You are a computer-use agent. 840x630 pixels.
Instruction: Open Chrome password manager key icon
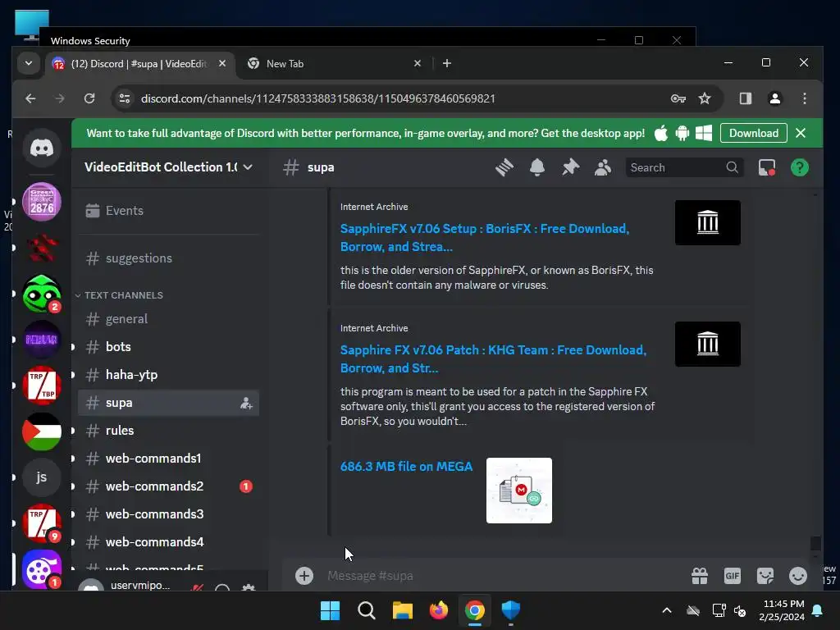coord(678,98)
